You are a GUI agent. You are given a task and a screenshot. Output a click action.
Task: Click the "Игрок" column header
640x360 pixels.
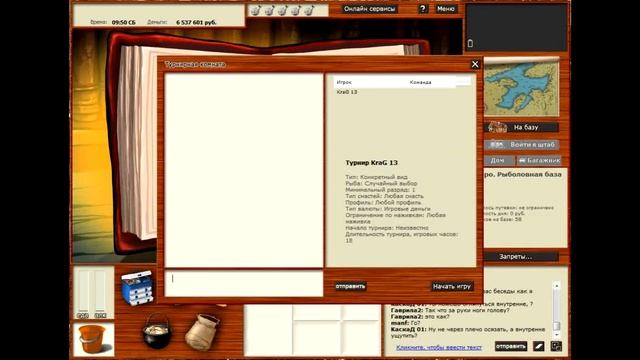(344, 82)
